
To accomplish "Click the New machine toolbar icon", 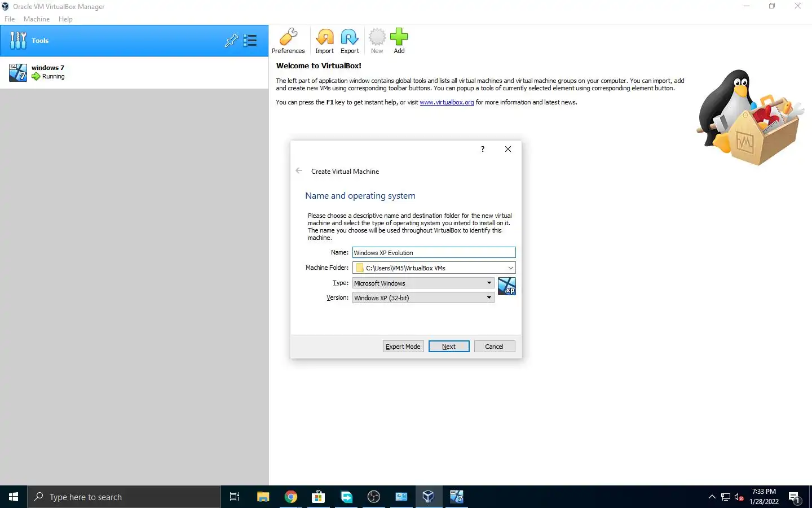I will click(x=377, y=41).
